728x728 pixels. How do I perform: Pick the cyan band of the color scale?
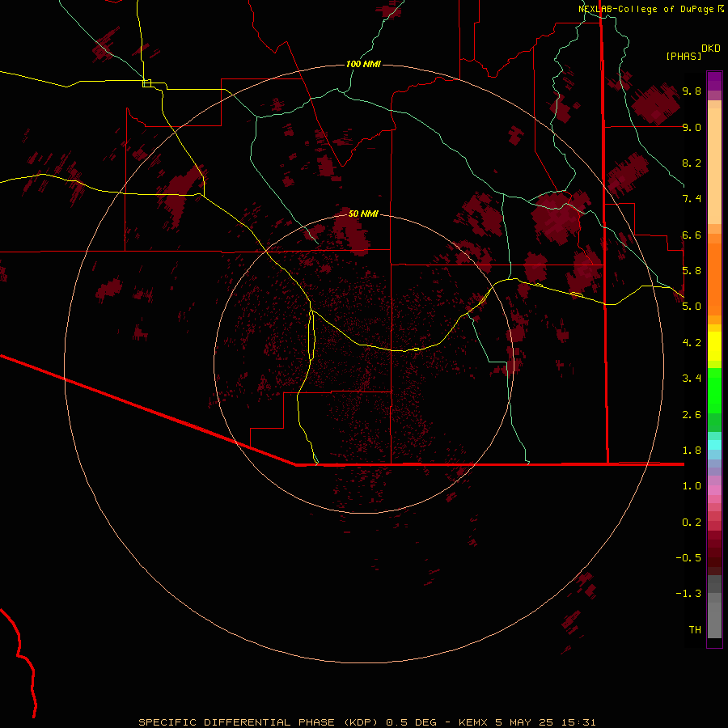click(714, 445)
